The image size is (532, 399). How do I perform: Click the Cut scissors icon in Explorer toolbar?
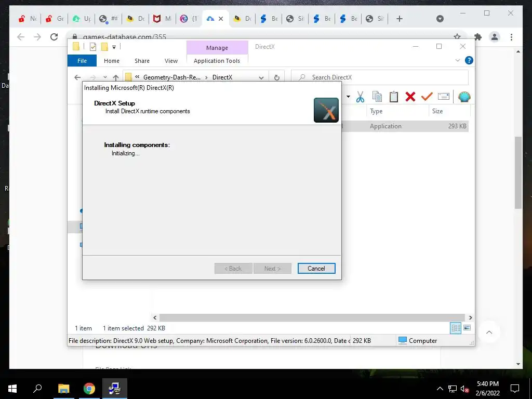pyautogui.click(x=360, y=97)
